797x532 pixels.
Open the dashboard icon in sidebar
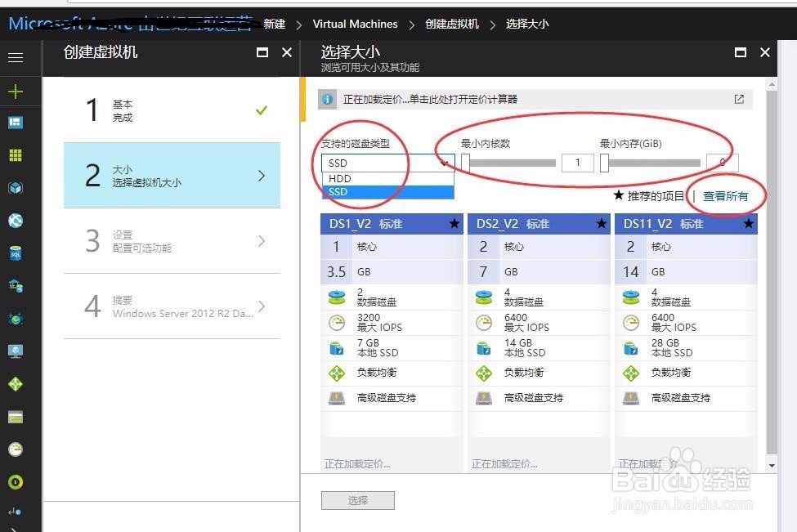(x=16, y=123)
